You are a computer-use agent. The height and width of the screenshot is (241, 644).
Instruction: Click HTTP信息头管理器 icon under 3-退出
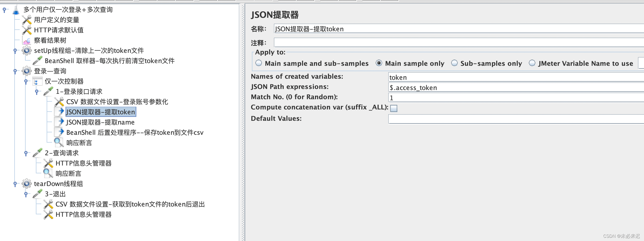coord(48,214)
